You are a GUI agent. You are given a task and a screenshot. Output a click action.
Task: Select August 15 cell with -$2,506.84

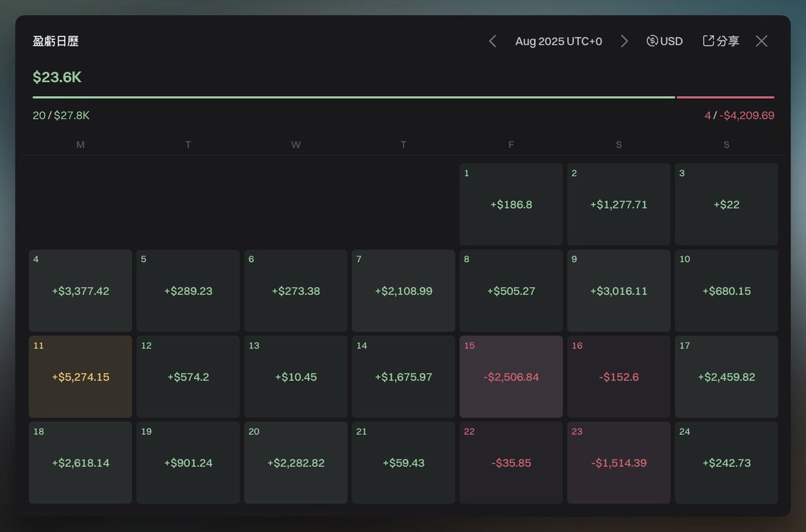511,377
